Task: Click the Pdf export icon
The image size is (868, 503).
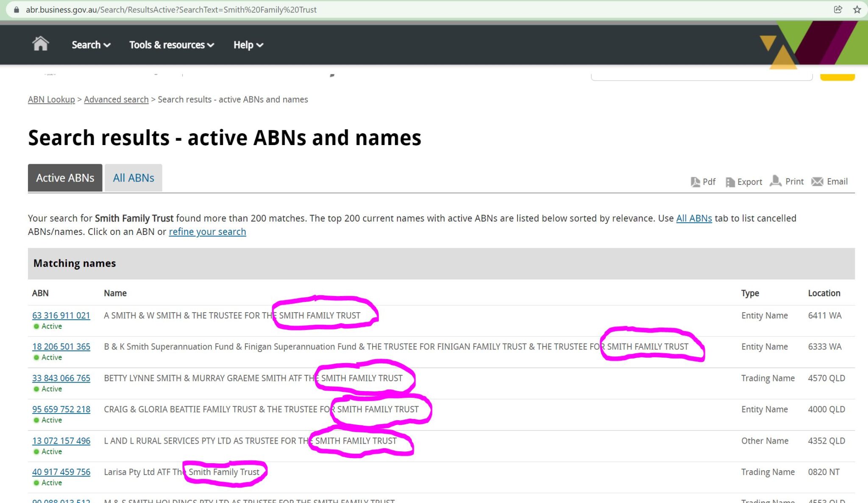Action: point(695,182)
